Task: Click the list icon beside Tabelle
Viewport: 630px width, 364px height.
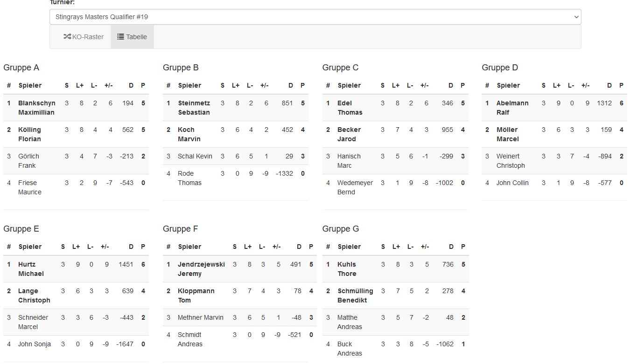Action: [120, 37]
